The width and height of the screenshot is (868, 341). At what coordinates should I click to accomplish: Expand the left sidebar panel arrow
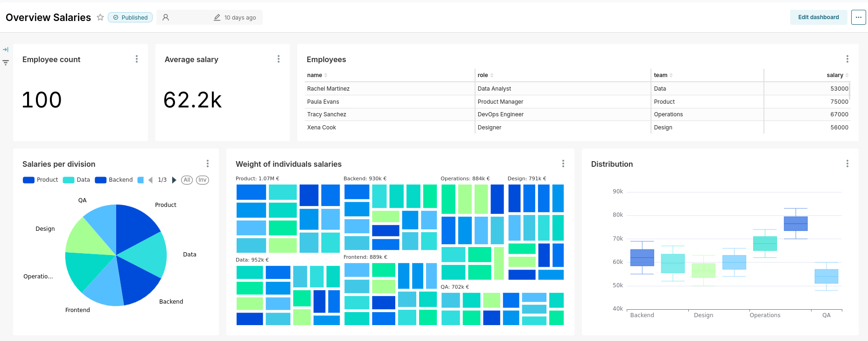pyautogui.click(x=6, y=50)
